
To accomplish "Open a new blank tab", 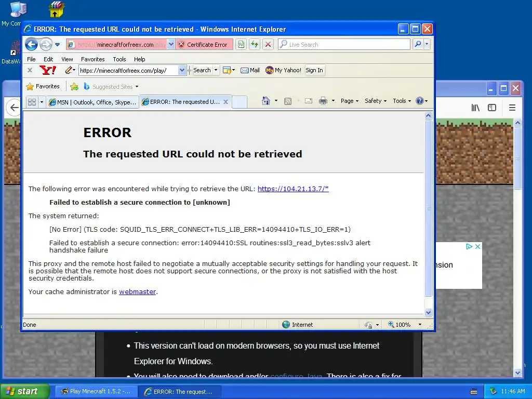I will click(x=240, y=102).
